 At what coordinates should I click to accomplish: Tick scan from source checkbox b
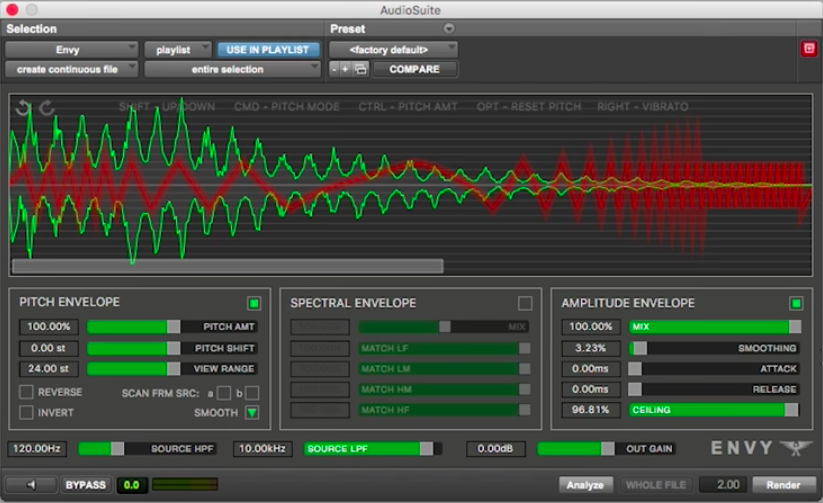click(252, 393)
